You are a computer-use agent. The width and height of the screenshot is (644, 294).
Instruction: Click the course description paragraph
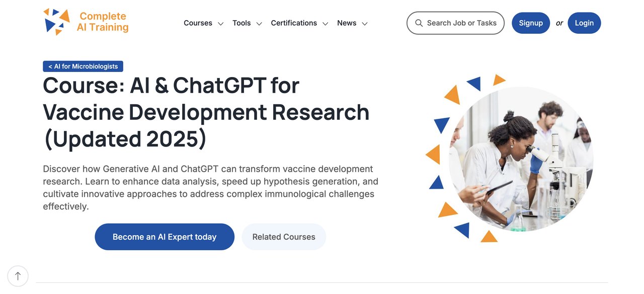211,187
